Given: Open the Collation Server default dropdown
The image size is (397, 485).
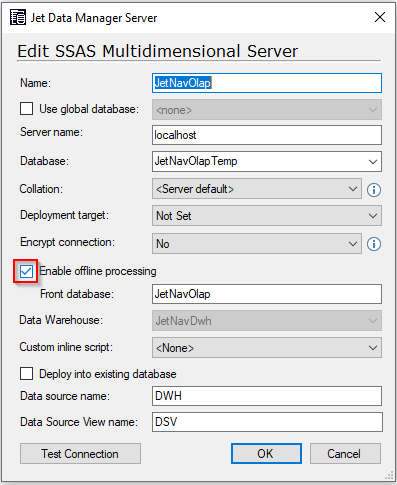Looking at the screenshot, I should click(257, 189).
